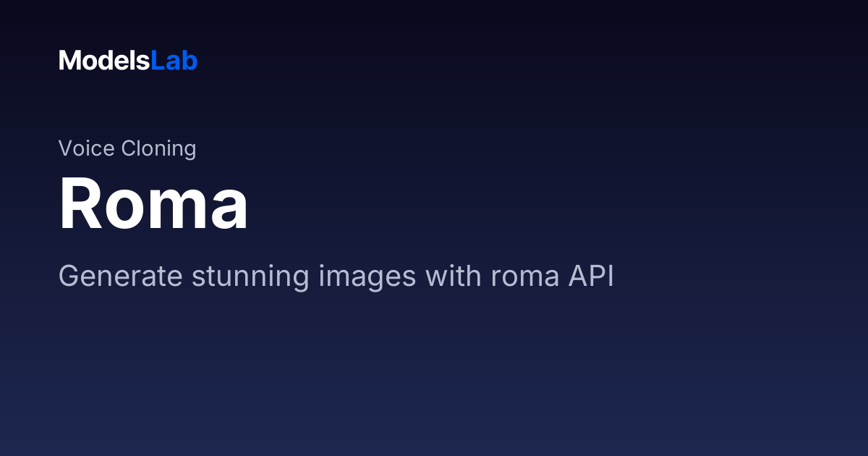Click the blue "Lab" part of the logo
The image size is (868, 456).
tap(174, 61)
